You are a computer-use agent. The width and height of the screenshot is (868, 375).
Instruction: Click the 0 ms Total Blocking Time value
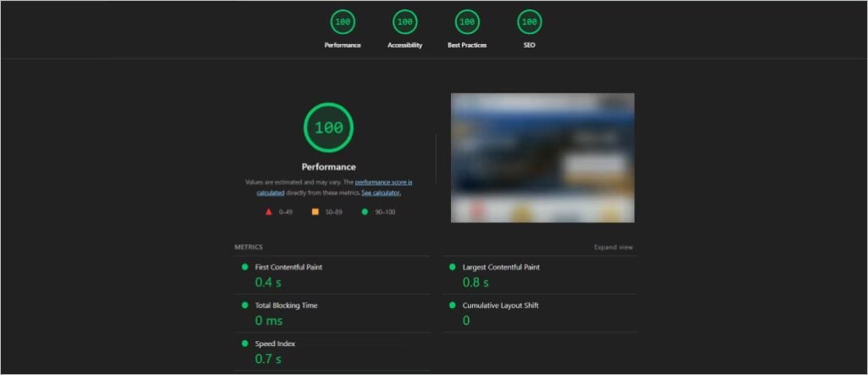click(269, 321)
